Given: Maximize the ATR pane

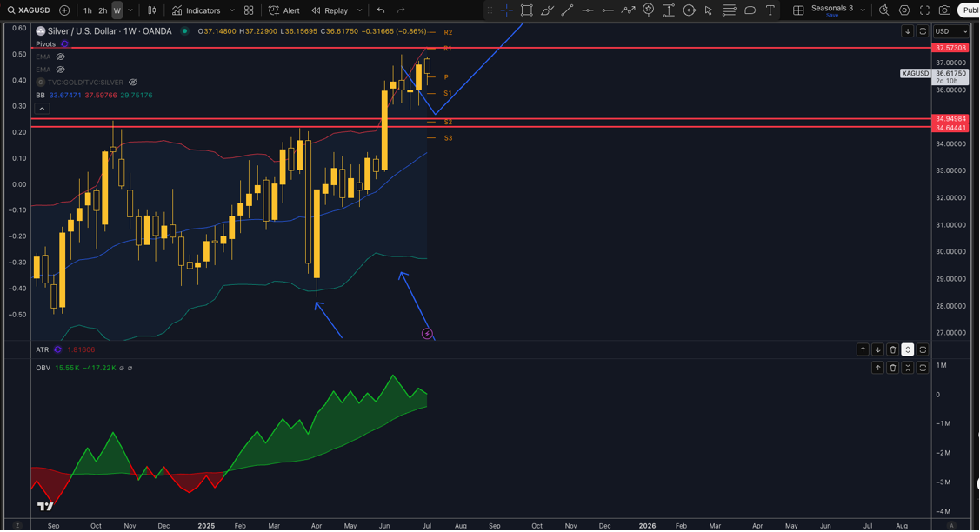Looking at the screenshot, I should (923, 349).
